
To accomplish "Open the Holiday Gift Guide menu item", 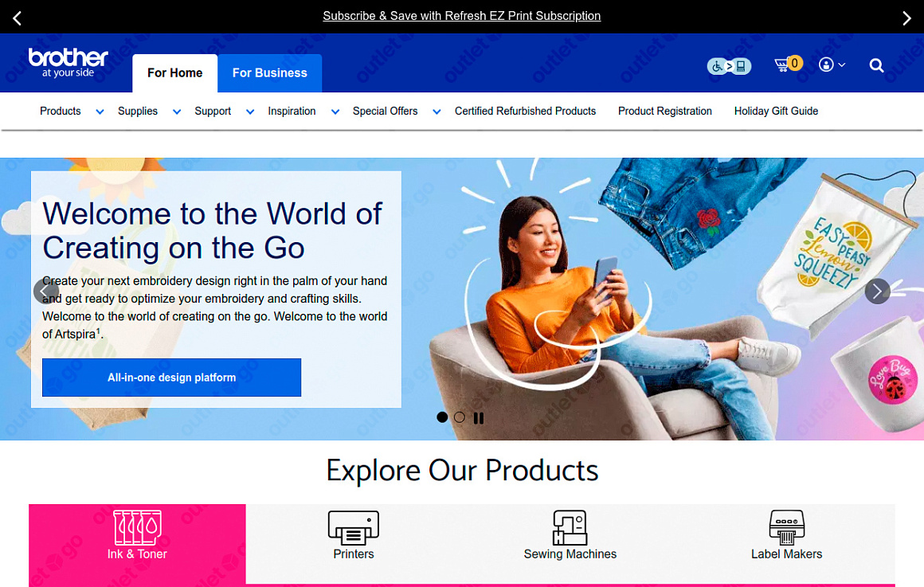I will [776, 111].
